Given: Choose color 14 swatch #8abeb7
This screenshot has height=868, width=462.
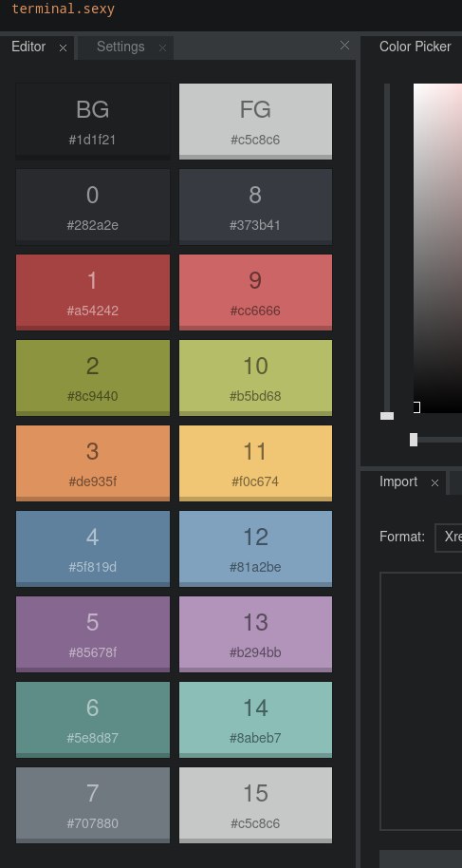Looking at the screenshot, I should pos(255,720).
